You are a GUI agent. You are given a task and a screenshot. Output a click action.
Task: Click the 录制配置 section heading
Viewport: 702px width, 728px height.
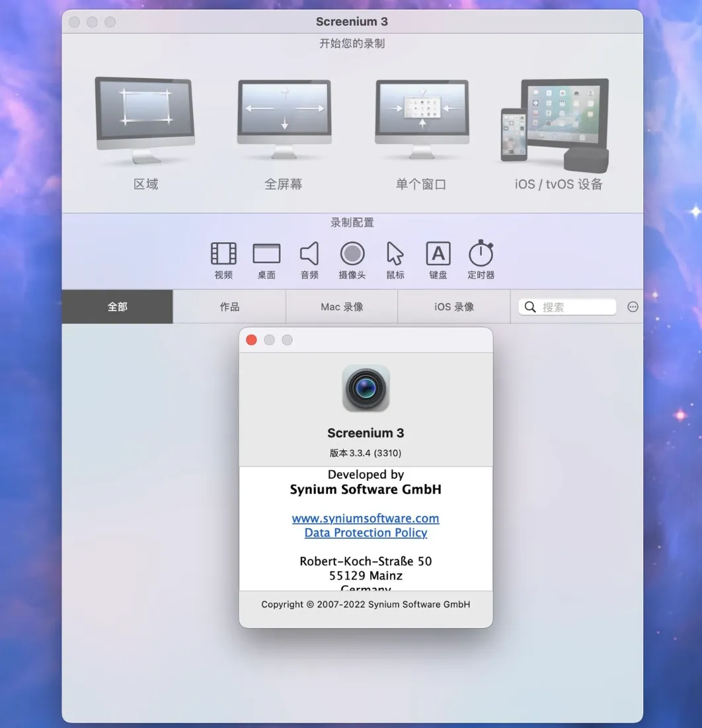(352, 223)
